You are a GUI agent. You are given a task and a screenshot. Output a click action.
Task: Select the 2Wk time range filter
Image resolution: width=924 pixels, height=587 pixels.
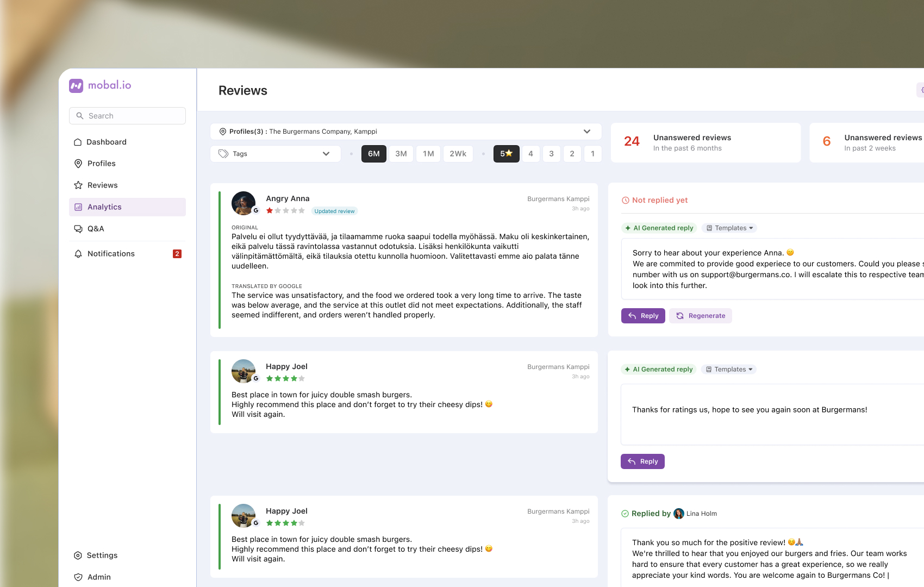click(458, 154)
